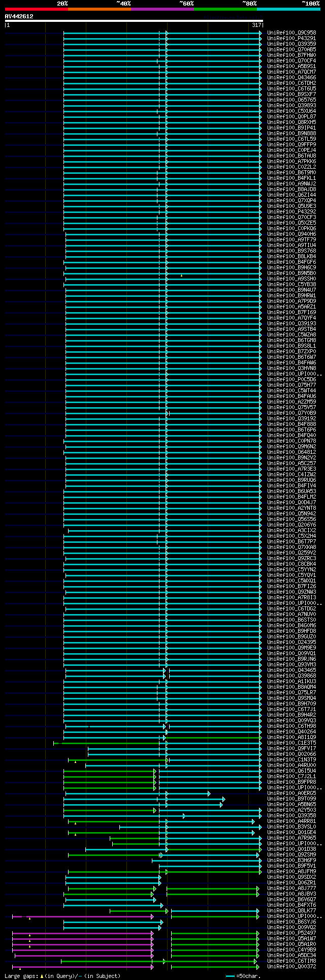Select hit label UniRef100_B9T099
Viewport: 325px width, 980px height.
[x=291, y=799]
